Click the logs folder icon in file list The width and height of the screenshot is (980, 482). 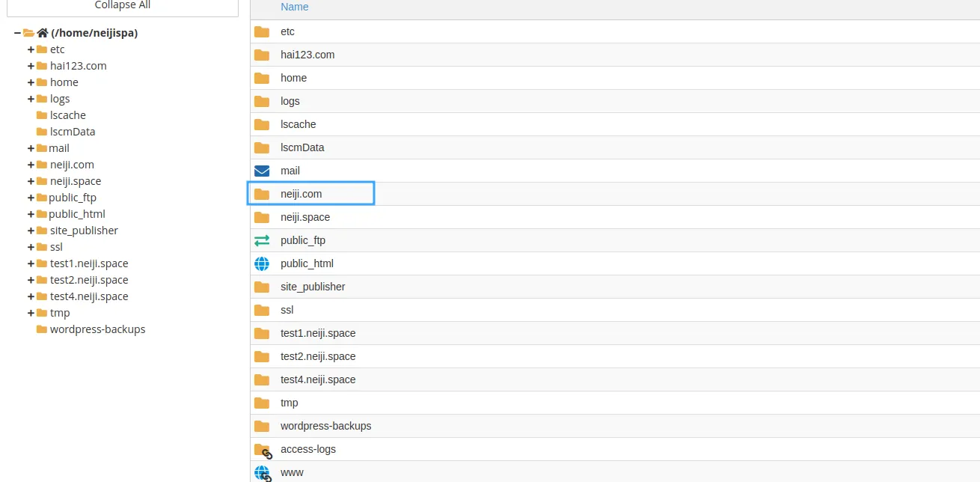[261, 101]
